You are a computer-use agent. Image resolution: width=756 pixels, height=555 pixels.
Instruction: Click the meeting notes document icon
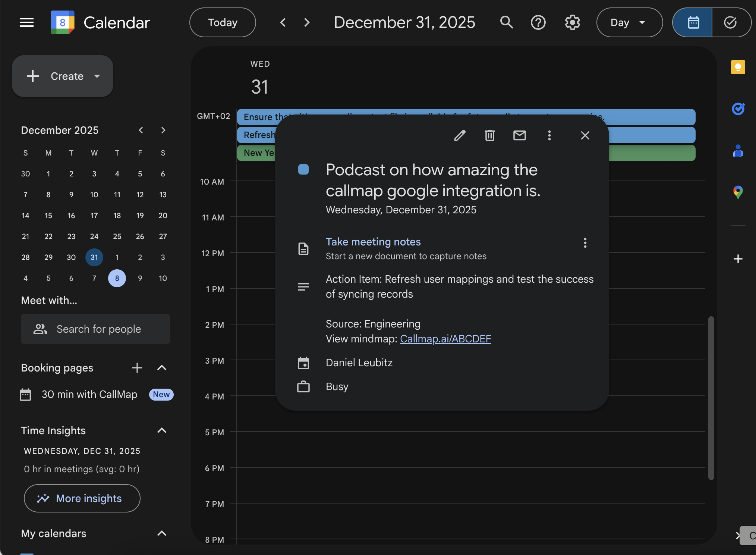point(303,248)
